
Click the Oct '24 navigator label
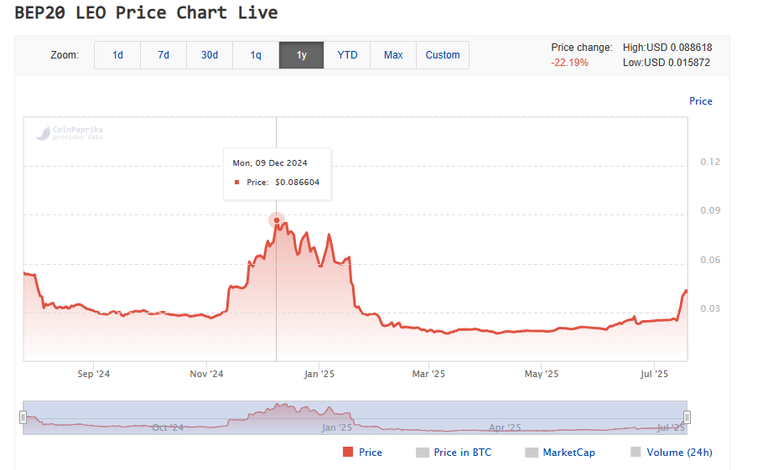click(x=168, y=428)
